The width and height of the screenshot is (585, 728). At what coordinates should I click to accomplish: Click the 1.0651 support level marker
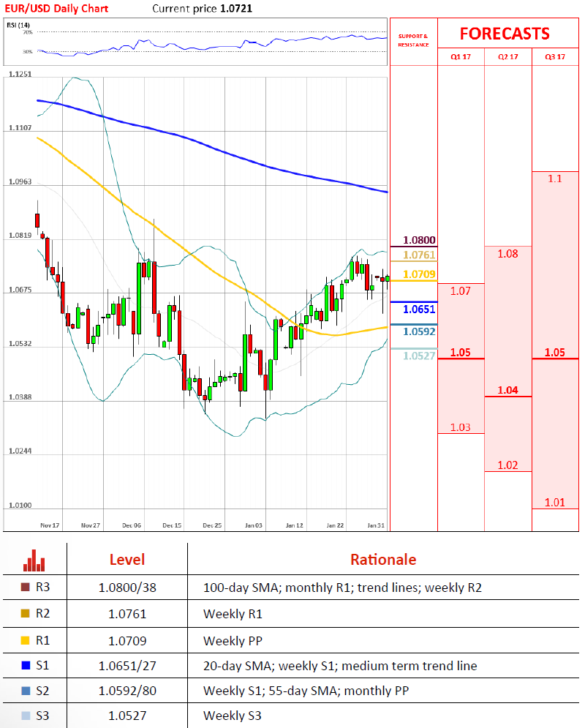pos(420,309)
